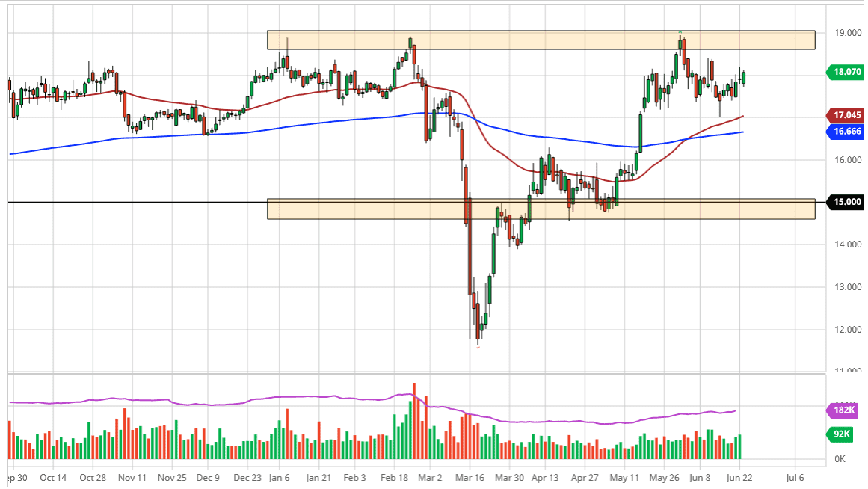Click the Jan 6 date on time axis

coord(278,477)
